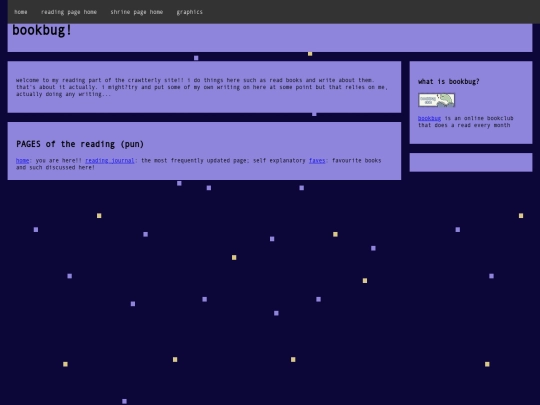Click the 'what is bookbug?' heading
The height and width of the screenshot is (405, 540).
(448, 82)
